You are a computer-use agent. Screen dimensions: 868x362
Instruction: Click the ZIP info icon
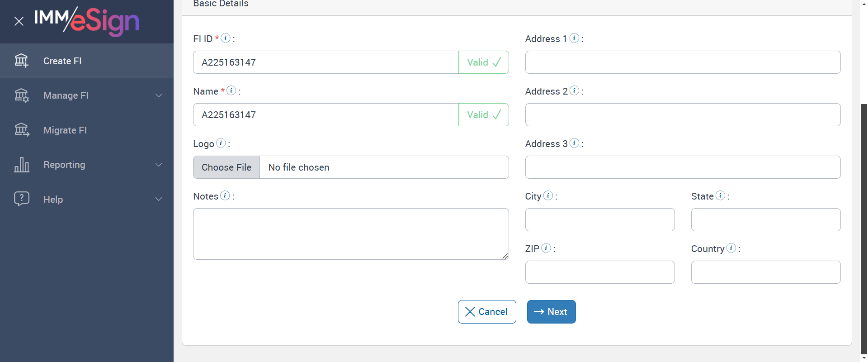(x=546, y=248)
